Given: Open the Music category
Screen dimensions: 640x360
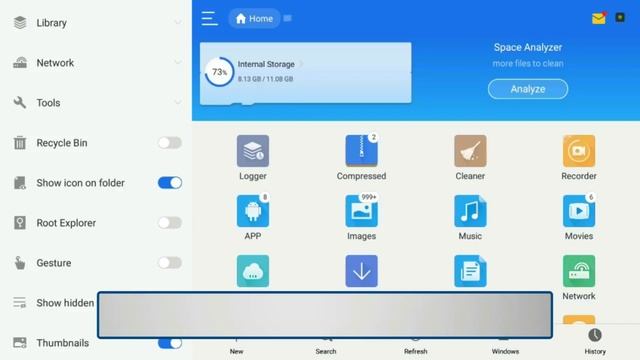Looking at the screenshot, I should (470, 218).
